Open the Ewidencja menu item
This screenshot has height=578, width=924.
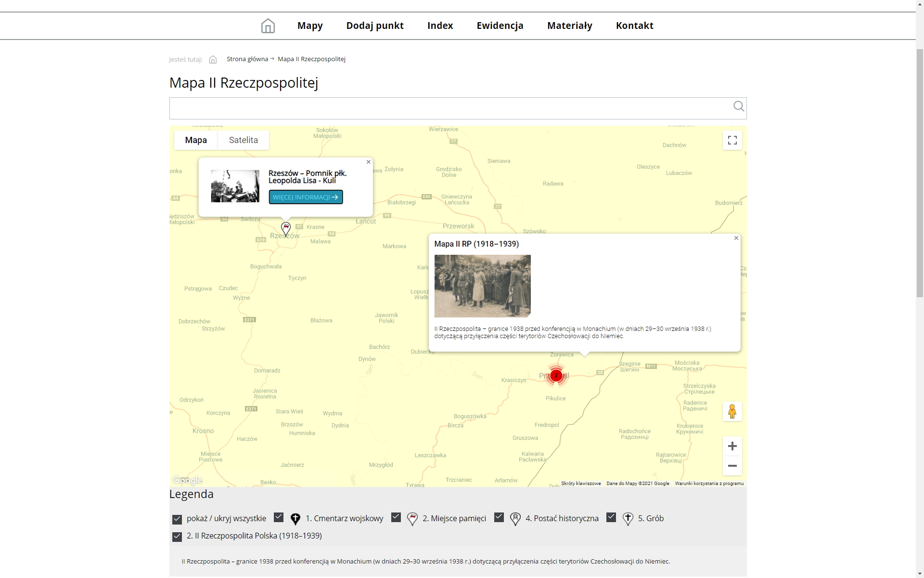[x=500, y=26]
